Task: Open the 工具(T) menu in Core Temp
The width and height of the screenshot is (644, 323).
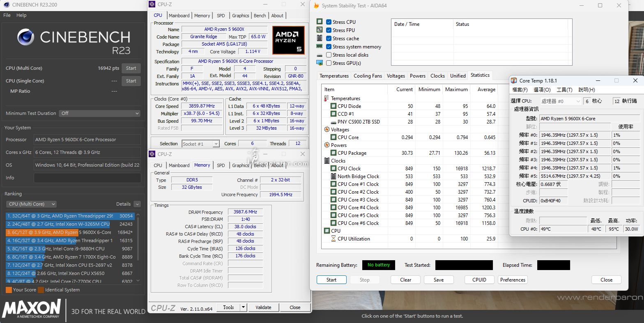Action: pyautogui.click(x=564, y=90)
